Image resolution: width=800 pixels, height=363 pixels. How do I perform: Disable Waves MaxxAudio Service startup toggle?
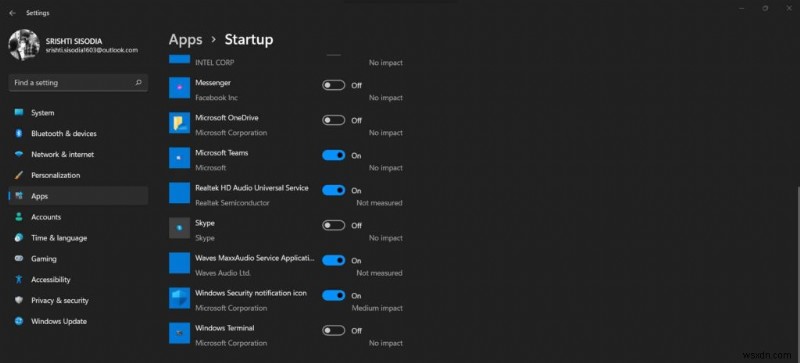point(334,260)
